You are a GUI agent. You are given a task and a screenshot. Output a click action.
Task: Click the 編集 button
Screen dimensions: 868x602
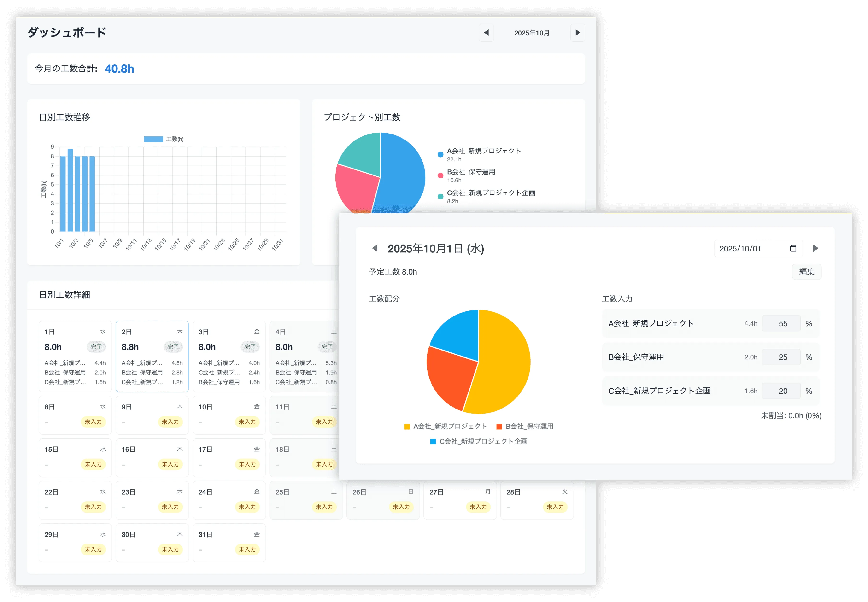[807, 272]
